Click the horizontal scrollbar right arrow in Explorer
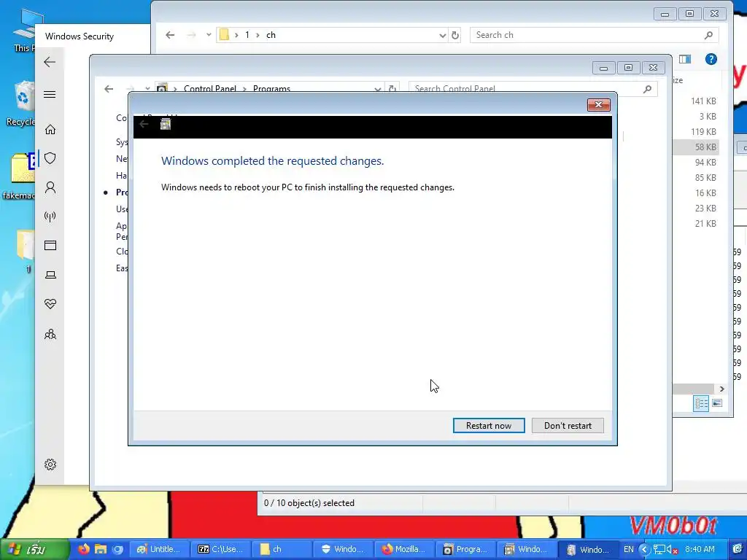This screenshot has height=560, width=747. 721,389
